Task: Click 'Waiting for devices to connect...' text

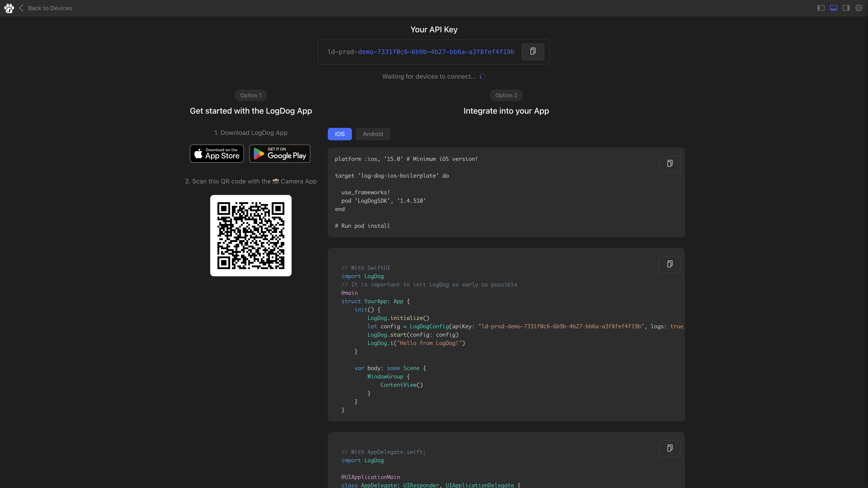Action: pos(429,76)
